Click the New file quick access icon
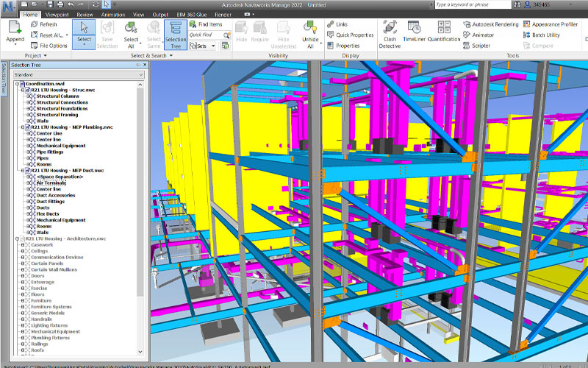The width and height of the screenshot is (588, 368). click(x=24, y=4)
